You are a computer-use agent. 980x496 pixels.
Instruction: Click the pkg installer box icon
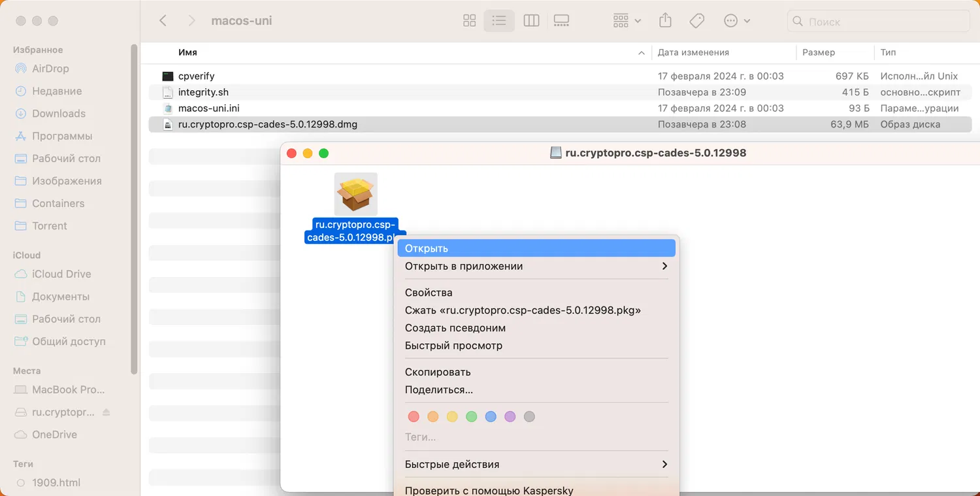[355, 194]
